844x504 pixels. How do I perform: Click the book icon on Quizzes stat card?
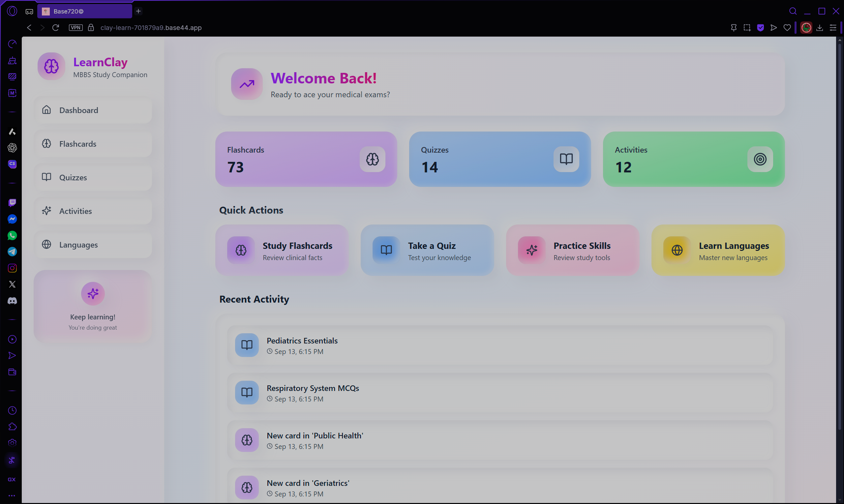(x=566, y=159)
